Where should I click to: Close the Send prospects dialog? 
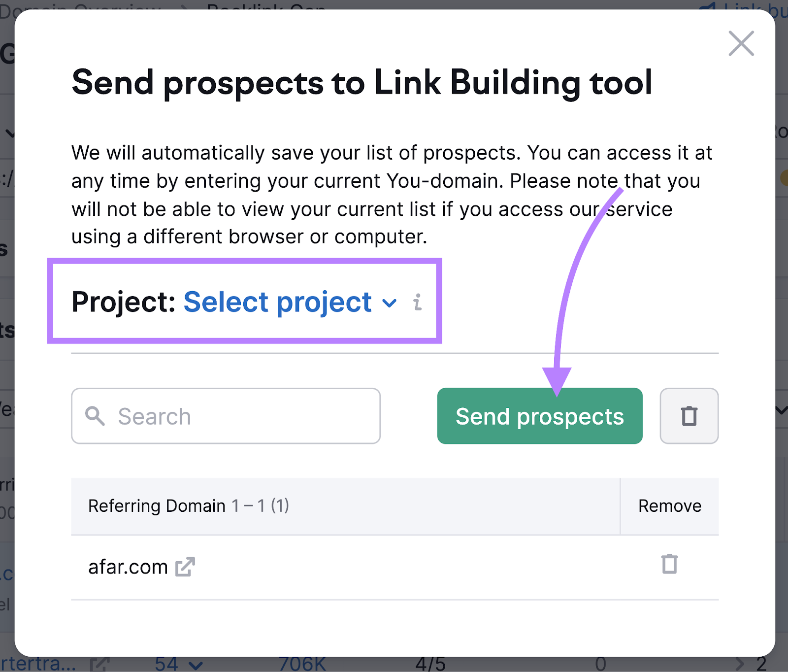click(741, 43)
